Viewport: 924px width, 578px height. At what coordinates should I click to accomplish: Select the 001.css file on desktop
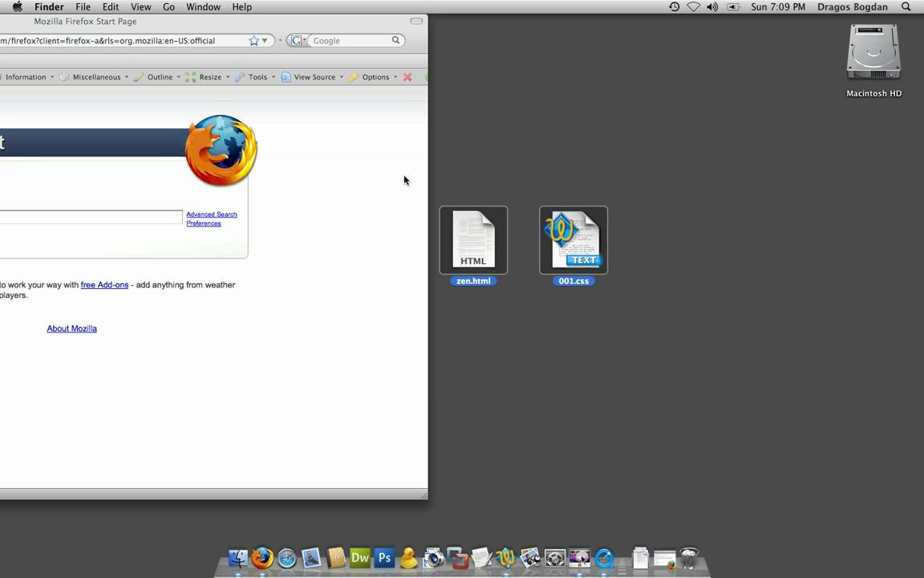coord(573,246)
